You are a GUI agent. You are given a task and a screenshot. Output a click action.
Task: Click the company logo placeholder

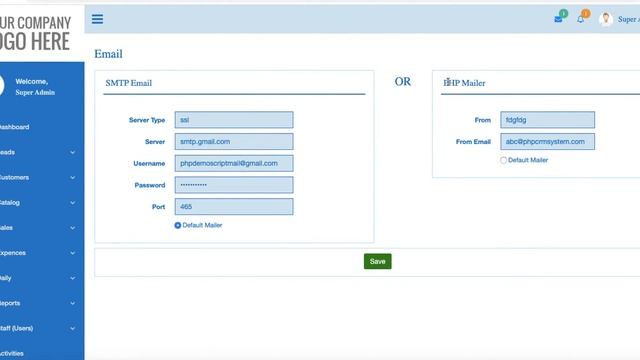click(x=36, y=33)
